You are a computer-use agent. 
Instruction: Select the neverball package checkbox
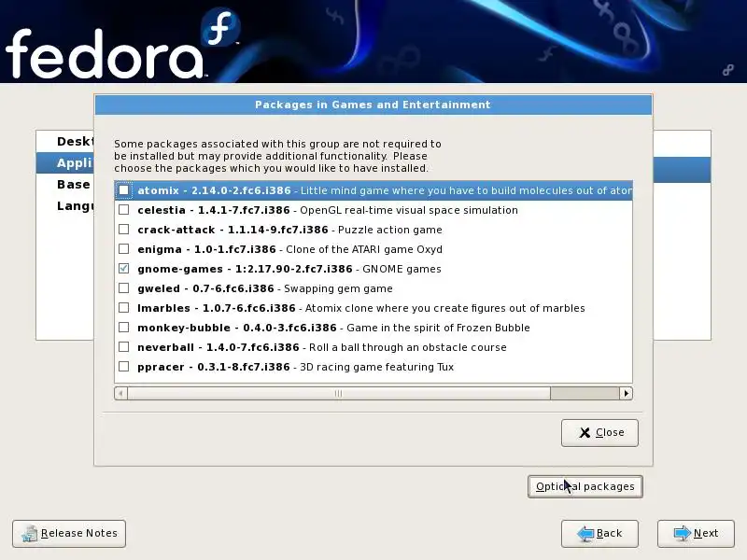point(124,346)
